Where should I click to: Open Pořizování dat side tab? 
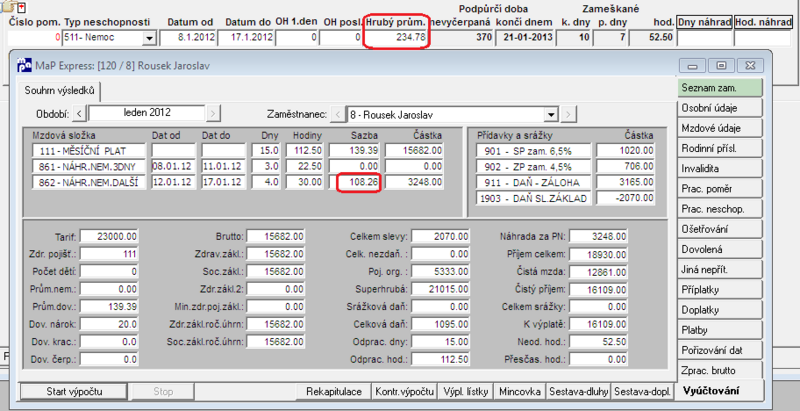point(720,350)
